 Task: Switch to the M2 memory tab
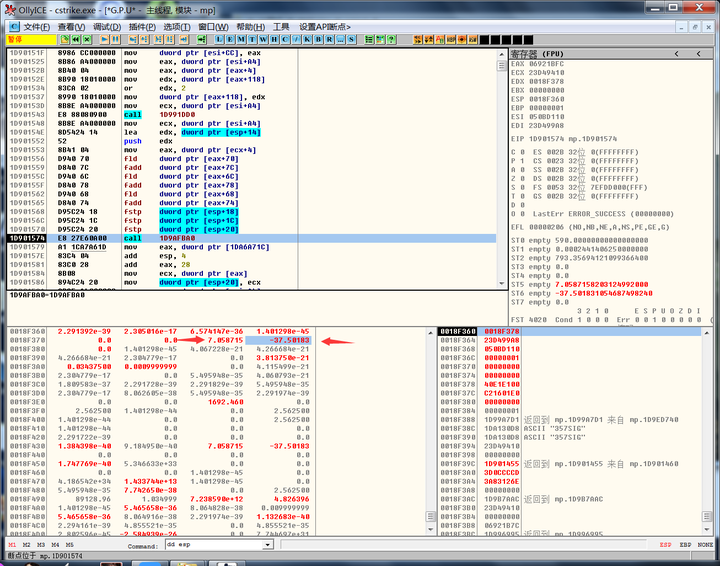[27, 545]
